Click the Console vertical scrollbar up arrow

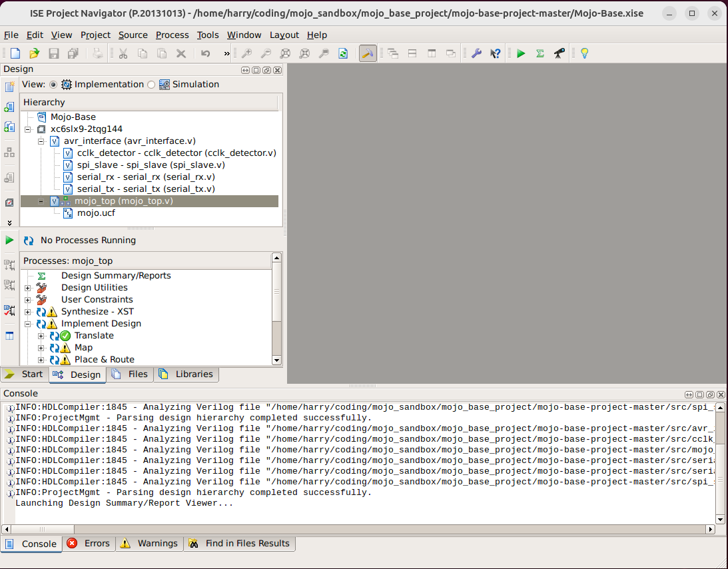(720, 408)
